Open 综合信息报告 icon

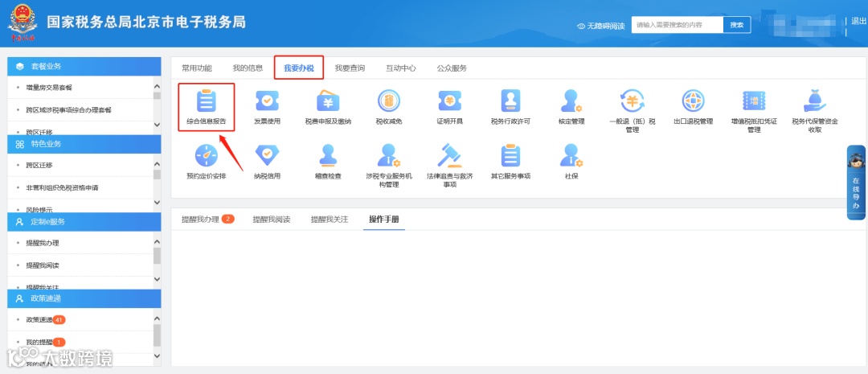207,101
